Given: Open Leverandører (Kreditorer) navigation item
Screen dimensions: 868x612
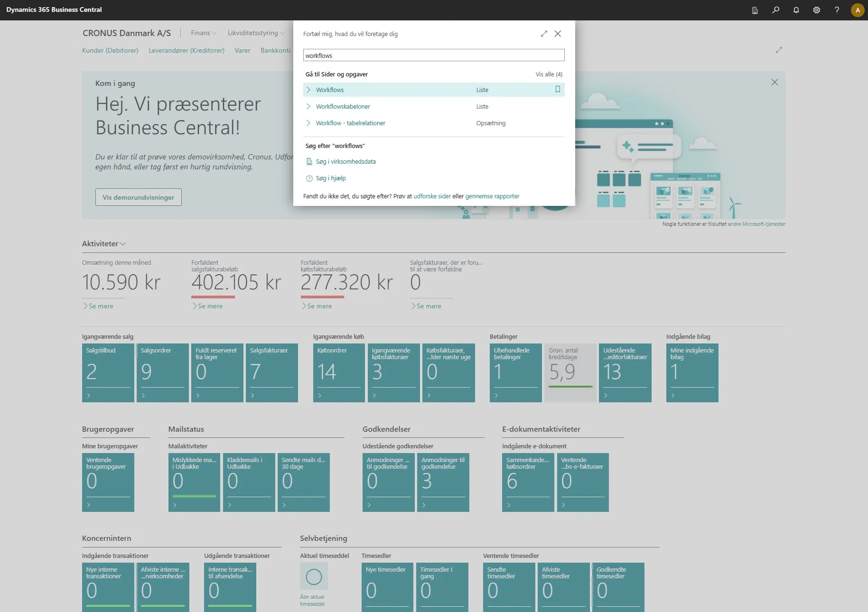Looking at the screenshot, I should [187, 50].
